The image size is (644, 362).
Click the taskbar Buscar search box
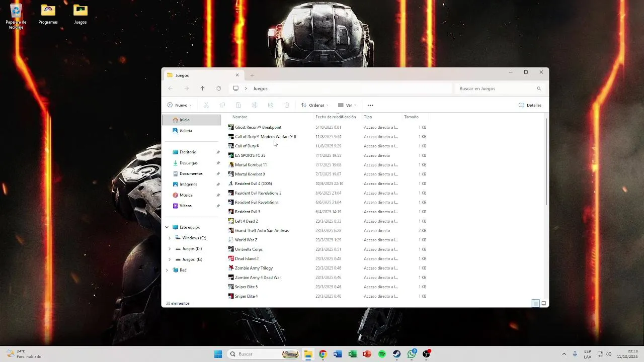pyautogui.click(x=263, y=354)
